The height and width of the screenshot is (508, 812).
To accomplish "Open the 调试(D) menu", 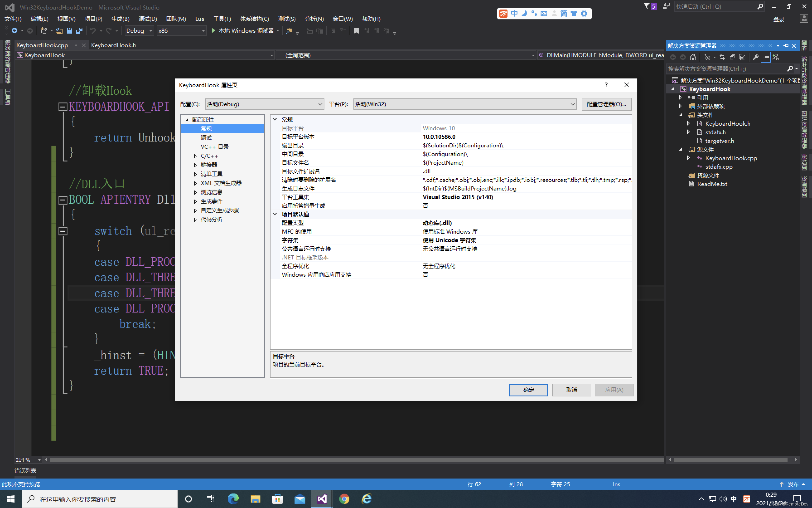I will (x=148, y=19).
